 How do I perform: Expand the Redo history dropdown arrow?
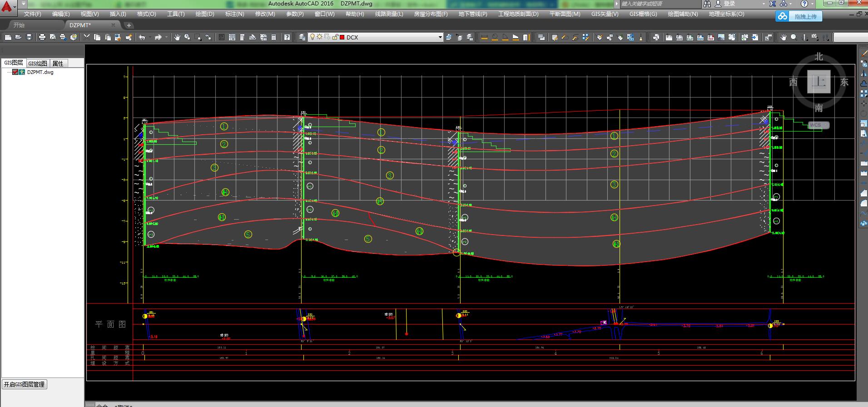167,37
